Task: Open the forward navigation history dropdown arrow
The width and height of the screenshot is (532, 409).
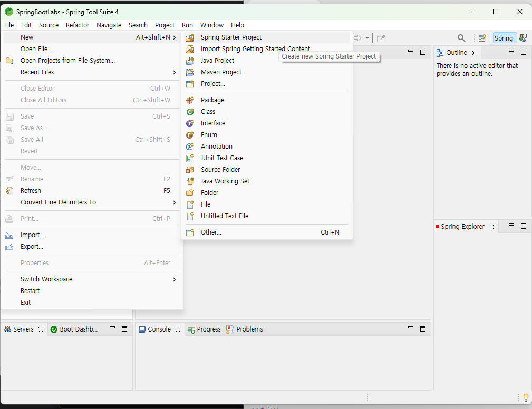Action: [367, 38]
